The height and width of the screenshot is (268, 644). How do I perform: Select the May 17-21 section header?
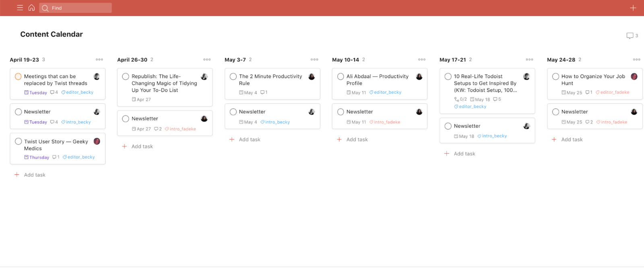pyautogui.click(x=453, y=59)
